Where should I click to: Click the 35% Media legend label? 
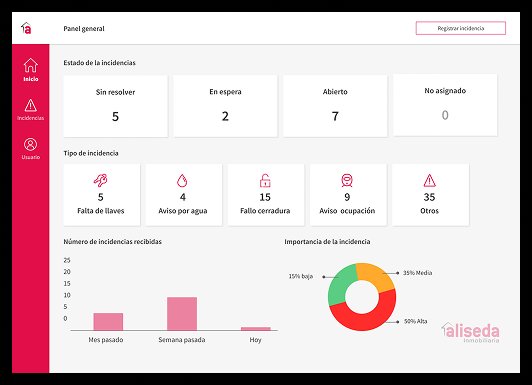(417, 273)
